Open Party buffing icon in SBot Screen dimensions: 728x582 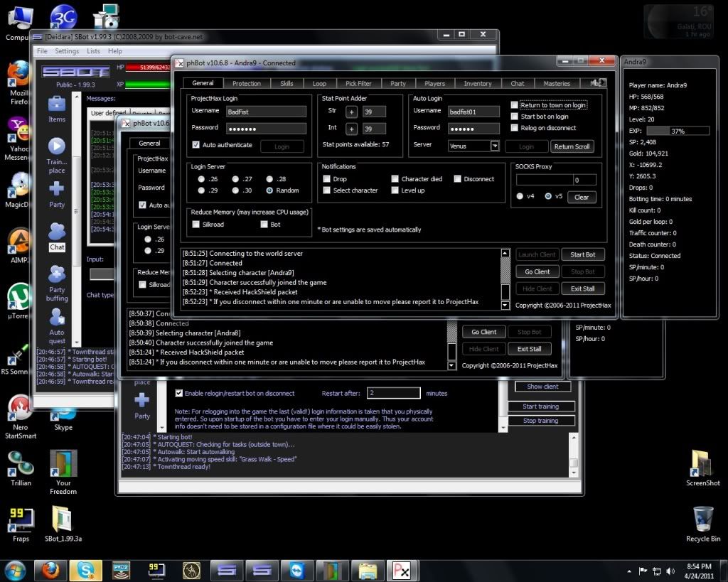57,275
